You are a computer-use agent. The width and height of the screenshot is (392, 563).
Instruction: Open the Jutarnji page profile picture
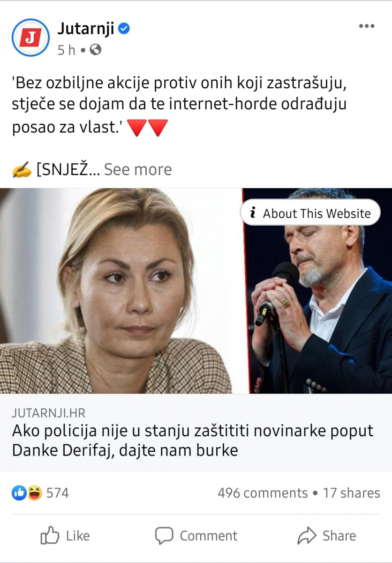30,38
